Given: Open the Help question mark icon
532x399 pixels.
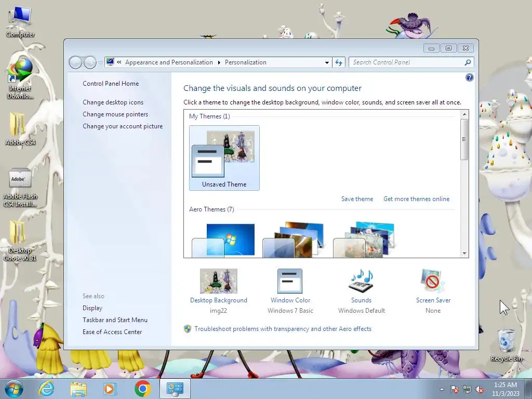Looking at the screenshot, I should [x=469, y=78].
